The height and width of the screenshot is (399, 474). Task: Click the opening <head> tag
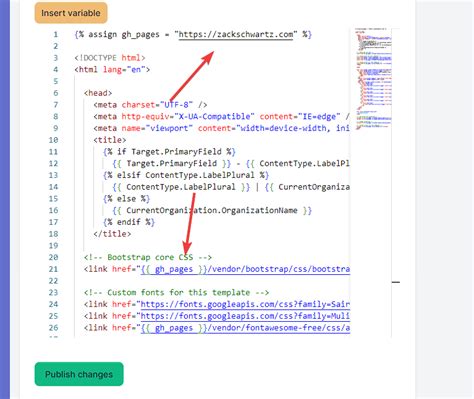click(x=98, y=93)
